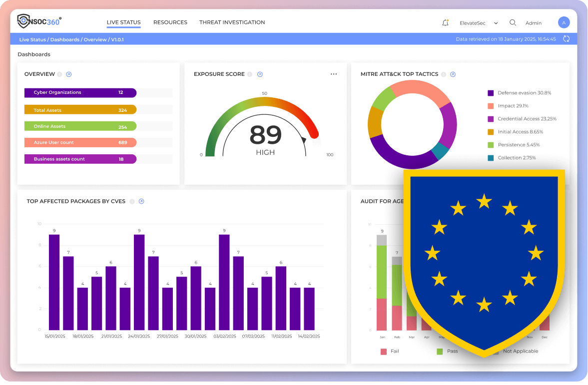Click Credential Access 23.25% legend text
Image resolution: width=588 pixels, height=385 pixels.
click(x=527, y=119)
